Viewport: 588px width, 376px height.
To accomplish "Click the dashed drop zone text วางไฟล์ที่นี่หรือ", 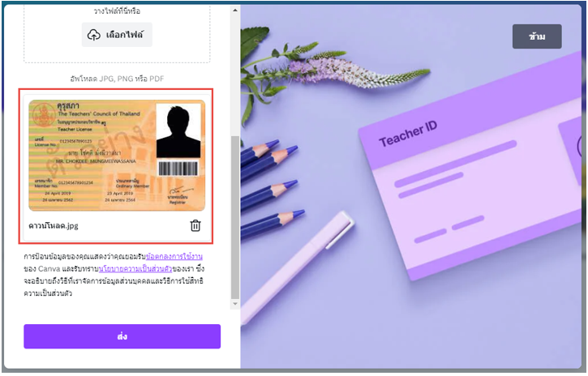I will 117,11.
